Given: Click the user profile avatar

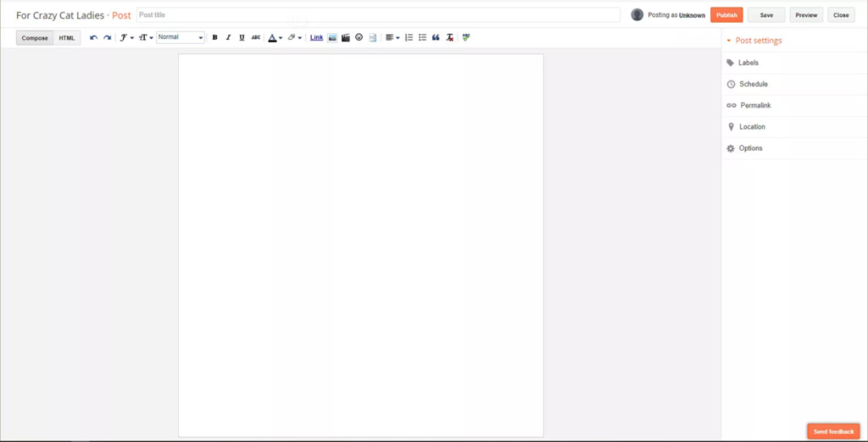Looking at the screenshot, I should [x=637, y=15].
